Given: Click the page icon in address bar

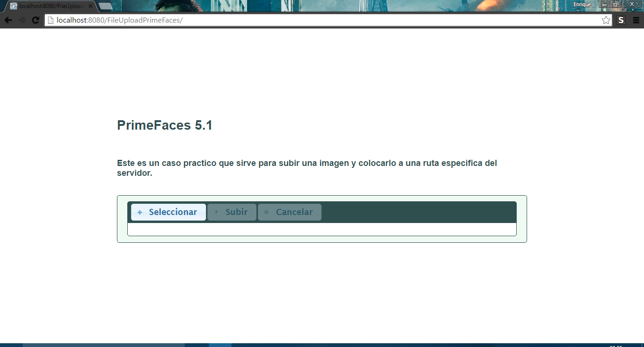Looking at the screenshot, I should (x=51, y=20).
